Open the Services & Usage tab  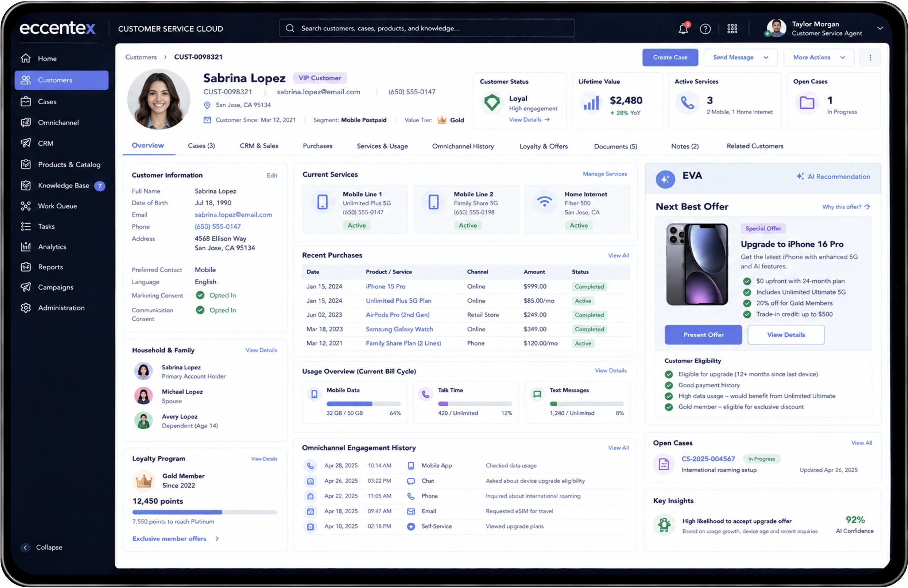[382, 146]
